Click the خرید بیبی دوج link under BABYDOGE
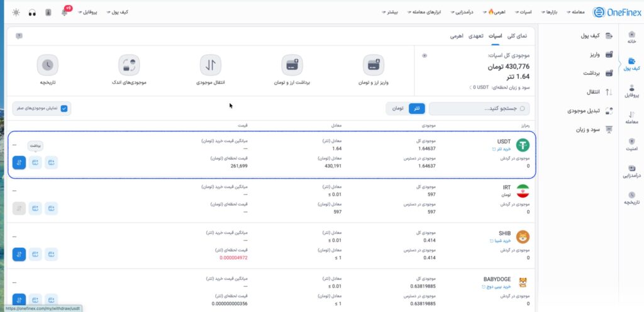Viewport: 644px width, 312px height. [x=496, y=287]
